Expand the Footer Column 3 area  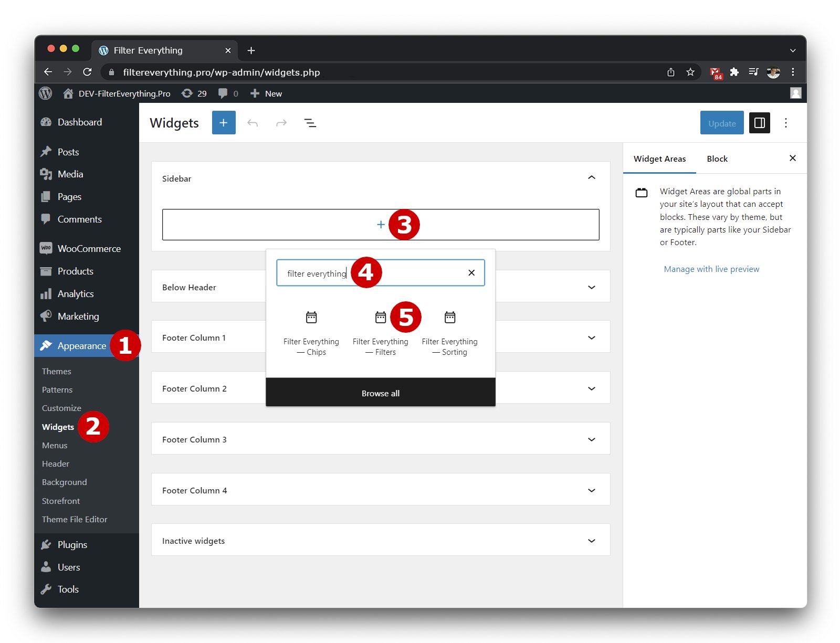coord(591,439)
